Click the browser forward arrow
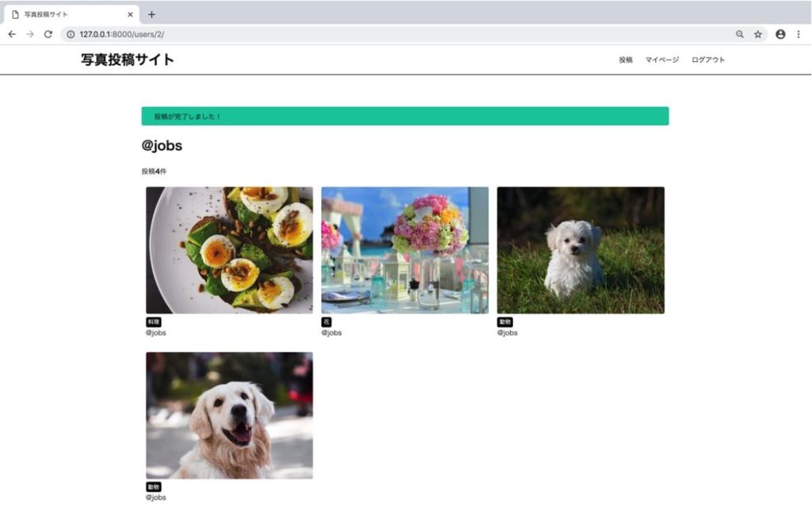Viewport: 812px width, 511px height. [30, 34]
